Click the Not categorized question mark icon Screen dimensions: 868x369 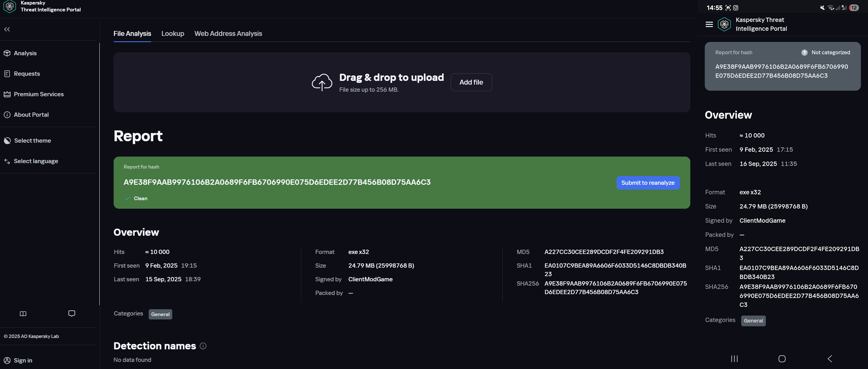(x=804, y=53)
